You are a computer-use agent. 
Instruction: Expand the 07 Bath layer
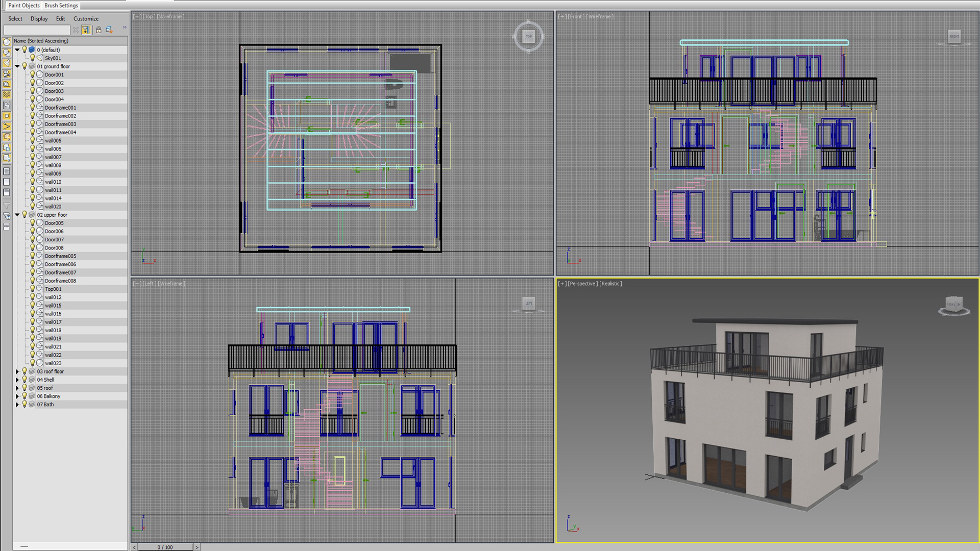pyautogui.click(x=17, y=405)
